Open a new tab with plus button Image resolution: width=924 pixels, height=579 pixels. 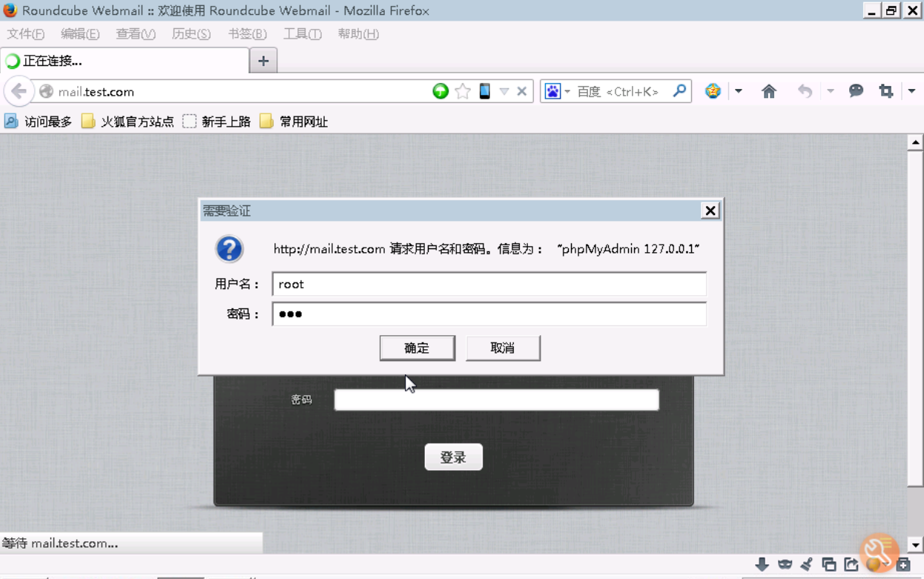coord(263,61)
